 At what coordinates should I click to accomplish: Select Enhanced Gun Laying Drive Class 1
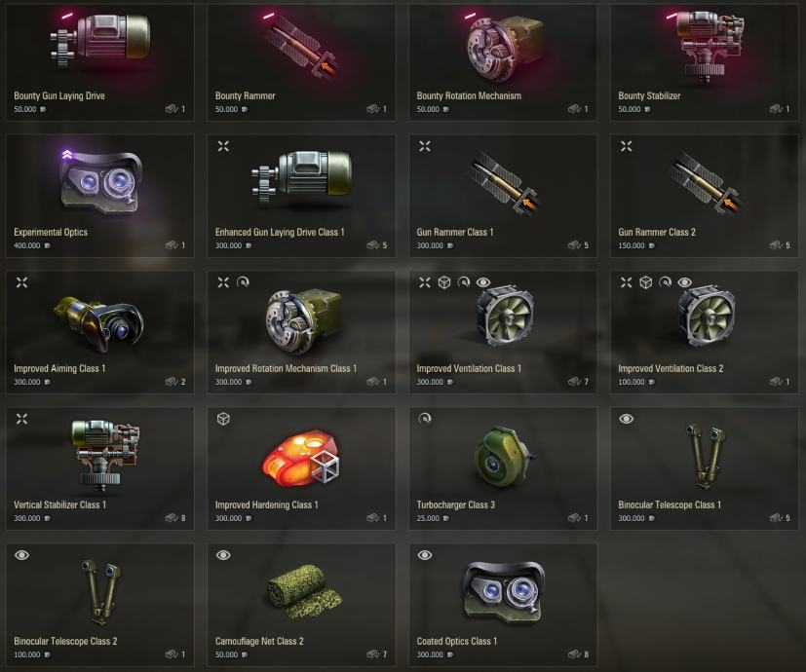(302, 196)
